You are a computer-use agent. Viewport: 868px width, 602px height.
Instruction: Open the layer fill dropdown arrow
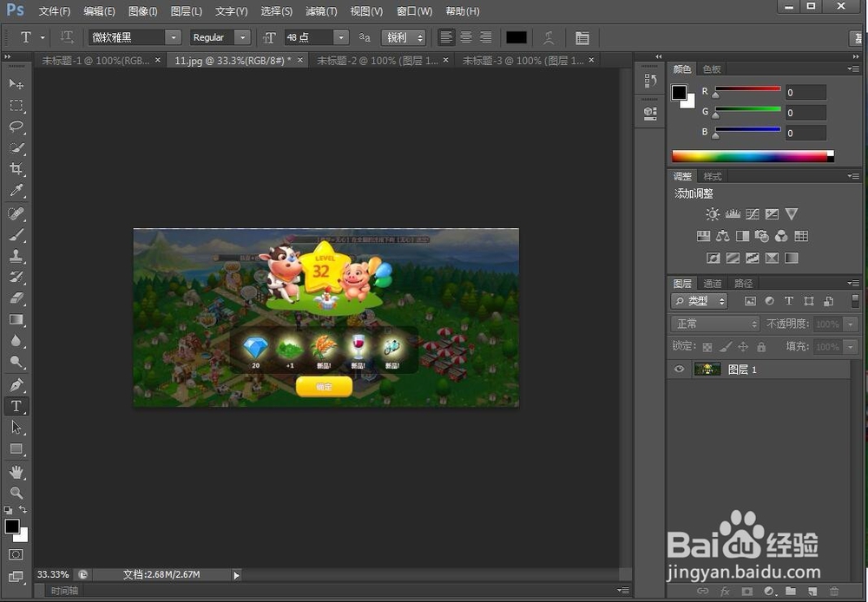(851, 347)
